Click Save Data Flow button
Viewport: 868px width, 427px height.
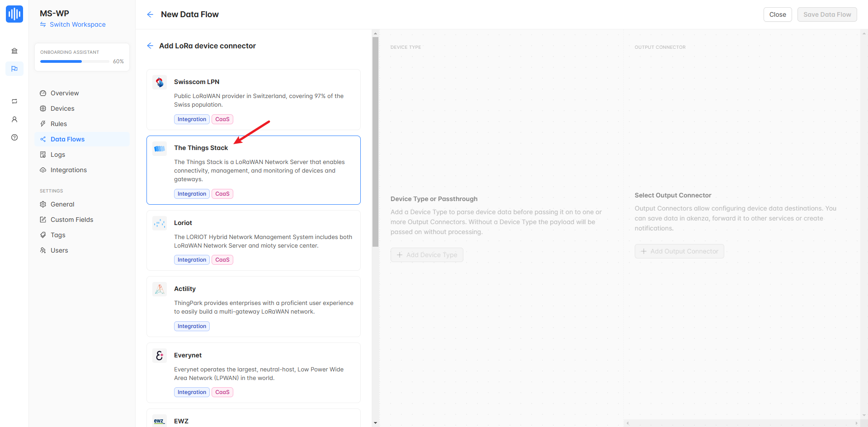(827, 14)
